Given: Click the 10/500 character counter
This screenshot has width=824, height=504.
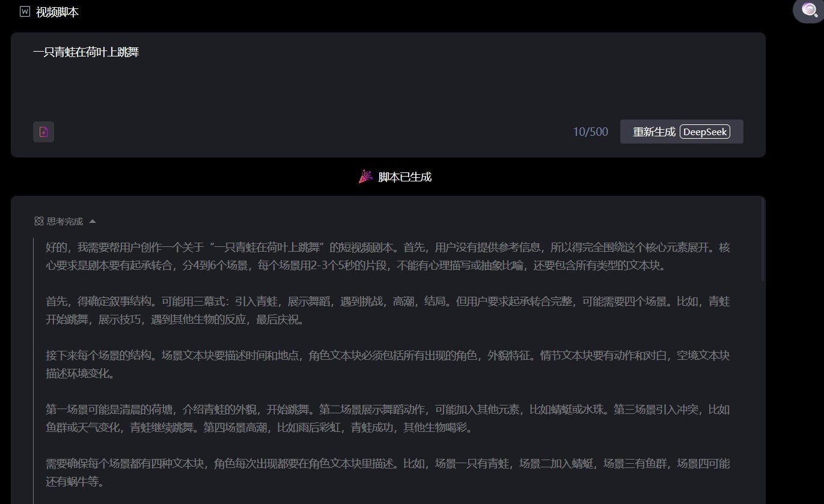Looking at the screenshot, I should [x=590, y=132].
